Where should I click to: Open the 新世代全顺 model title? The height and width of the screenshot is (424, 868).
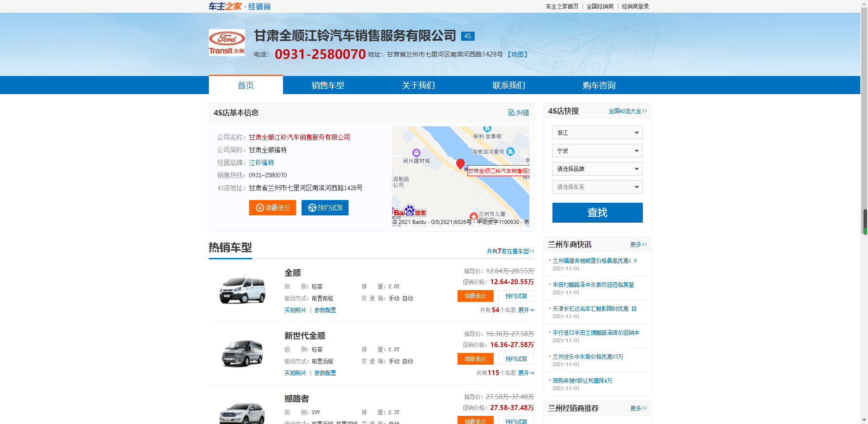[305, 336]
